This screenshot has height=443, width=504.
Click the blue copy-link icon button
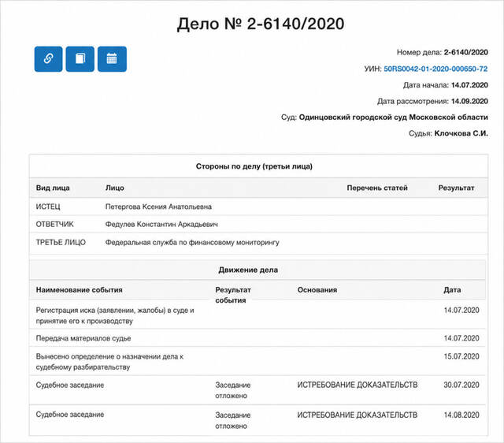click(48, 59)
